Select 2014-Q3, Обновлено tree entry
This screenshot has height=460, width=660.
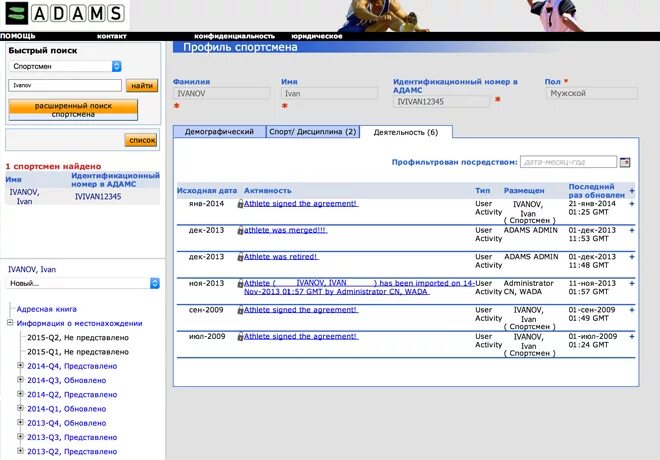(x=67, y=380)
